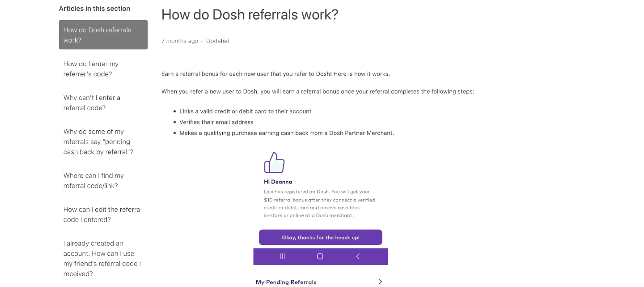Open the "pending cash back by referral" article

tap(98, 141)
